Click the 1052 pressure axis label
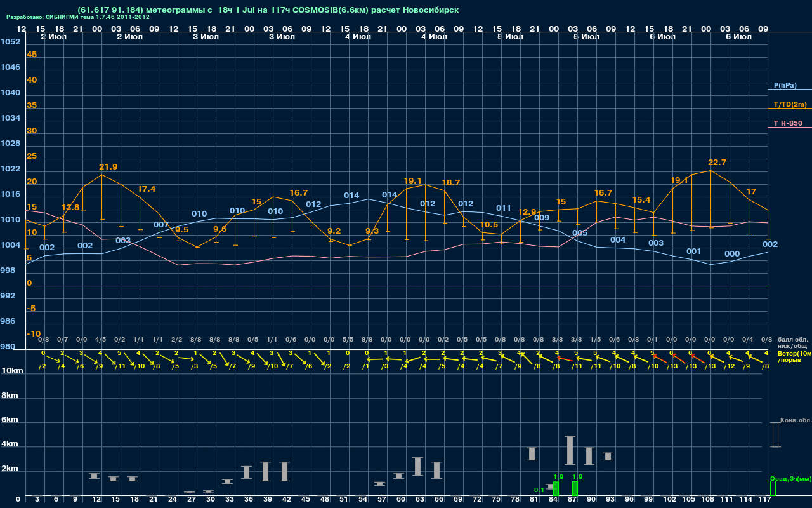The image size is (812, 508). pyautogui.click(x=10, y=42)
